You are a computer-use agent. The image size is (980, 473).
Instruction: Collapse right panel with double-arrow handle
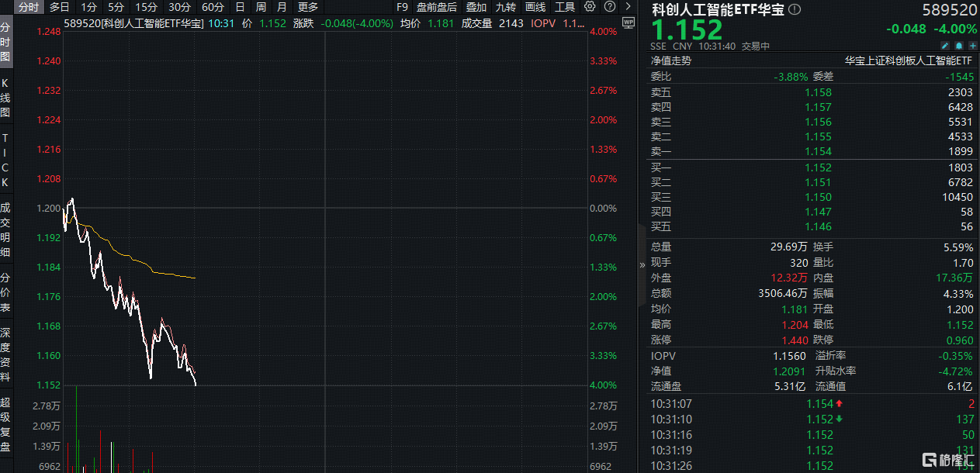642,264
